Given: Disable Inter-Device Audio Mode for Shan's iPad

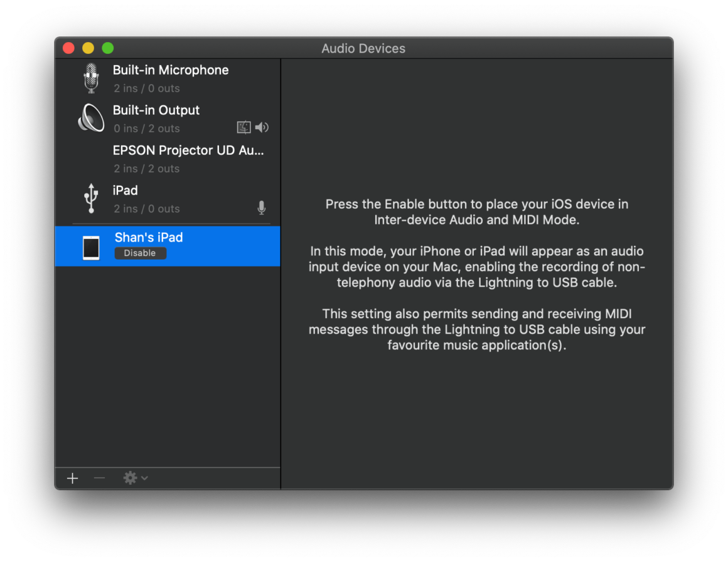Looking at the screenshot, I should click(140, 253).
